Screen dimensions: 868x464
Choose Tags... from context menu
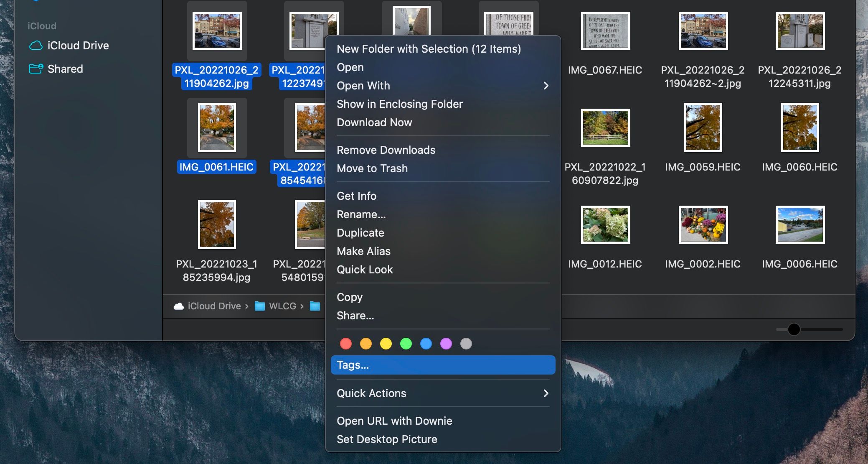point(443,365)
